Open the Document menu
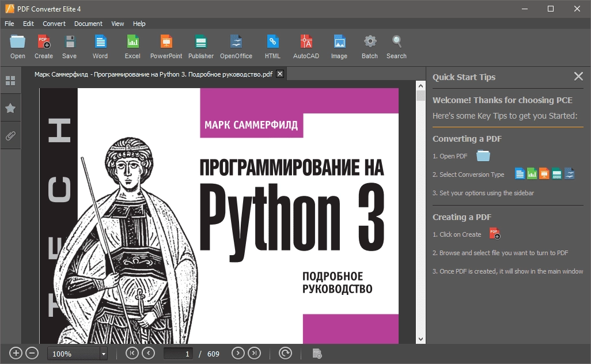The image size is (591, 364). click(88, 24)
